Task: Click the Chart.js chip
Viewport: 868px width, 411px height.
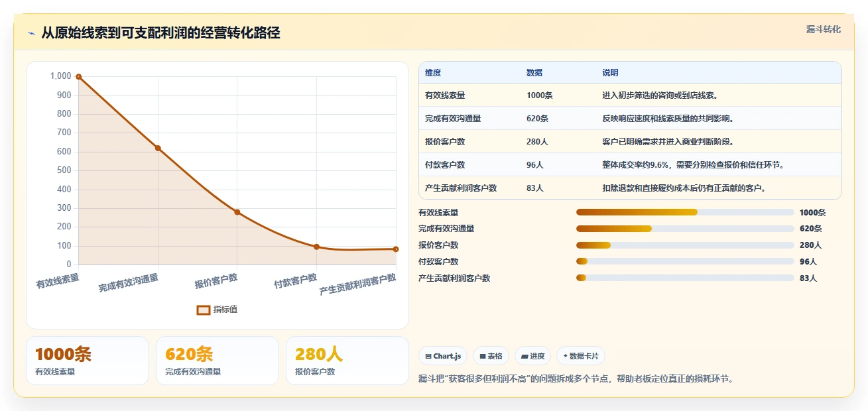Action: [x=443, y=356]
